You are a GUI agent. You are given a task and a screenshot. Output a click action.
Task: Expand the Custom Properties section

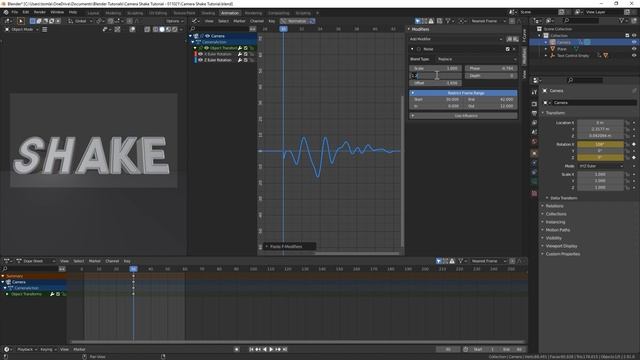tap(562, 254)
